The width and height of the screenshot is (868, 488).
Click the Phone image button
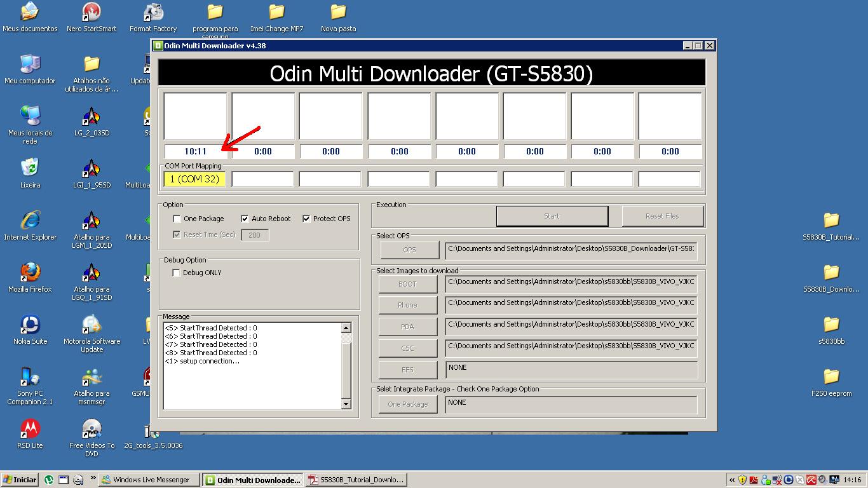pyautogui.click(x=407, y=305)
